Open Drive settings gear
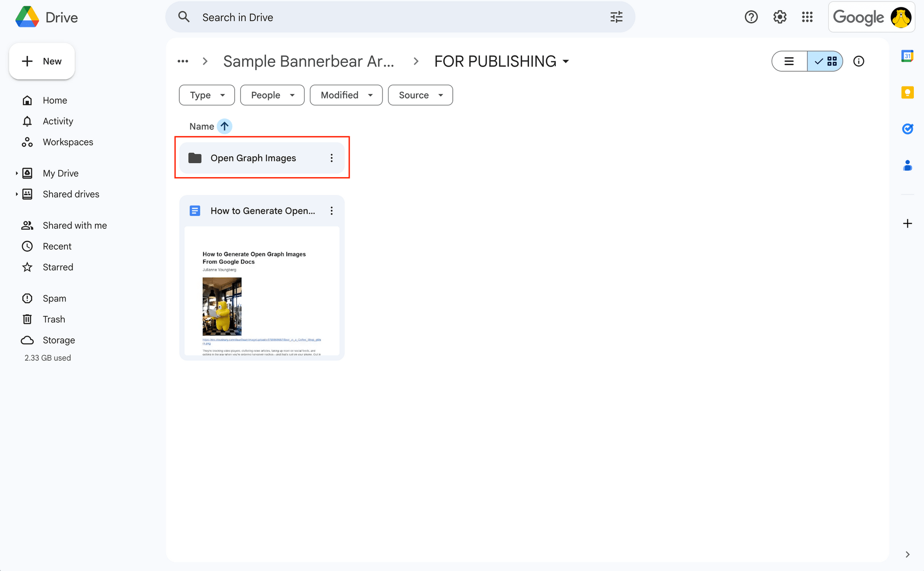Viewport: 924px width, 571px height. point(780,17)
